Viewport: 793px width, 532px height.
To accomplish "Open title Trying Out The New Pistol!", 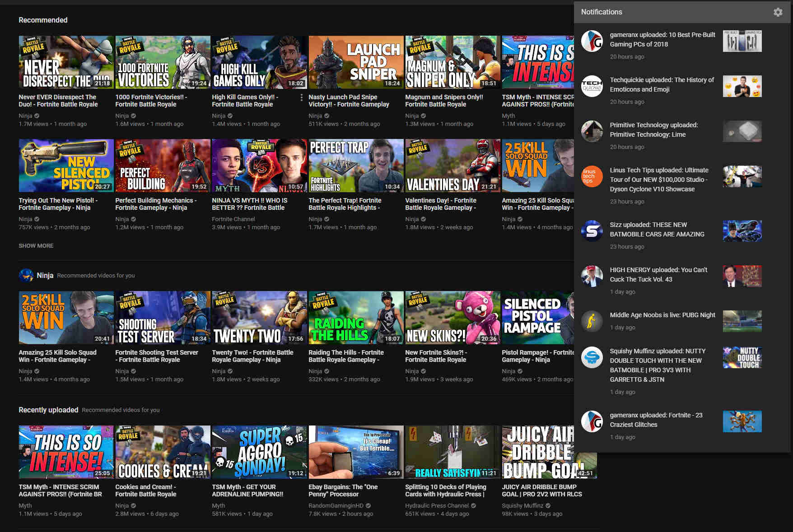I will [58, 204].
